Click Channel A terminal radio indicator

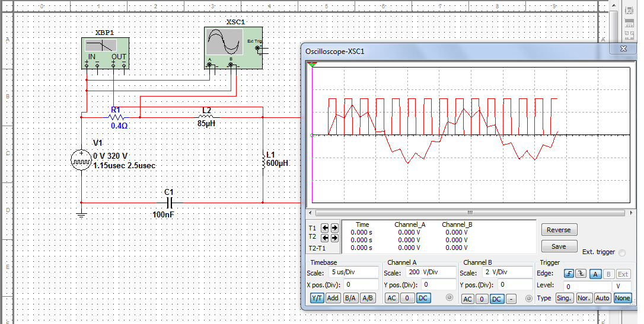pyautogui.click(x=449, y=298)
